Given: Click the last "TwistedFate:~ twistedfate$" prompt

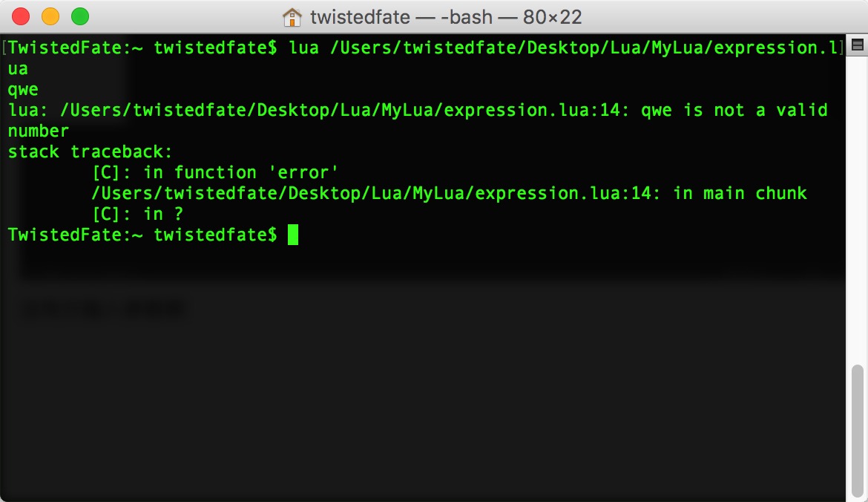Looking at the screenshot, I should 142,235.
